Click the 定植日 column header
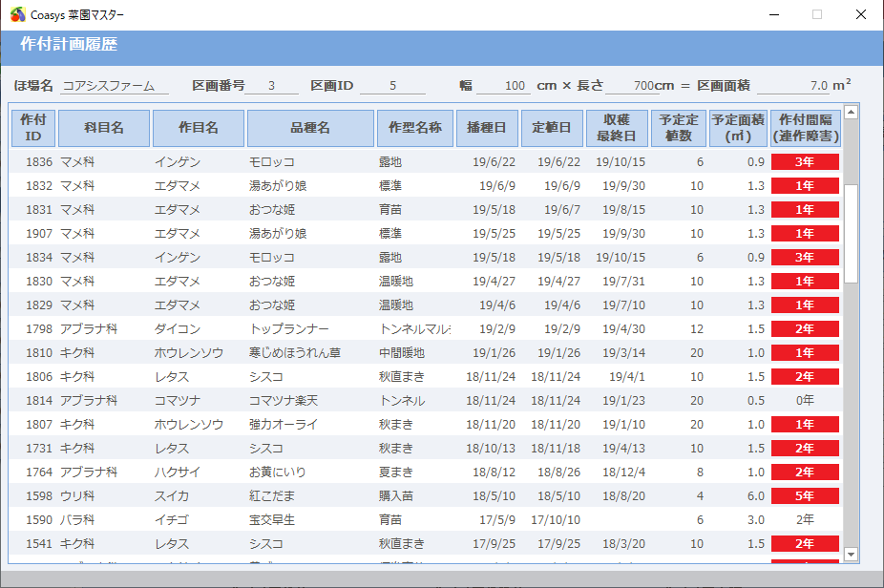The width and height of the screenshot is (884, 588). [552, 128]
